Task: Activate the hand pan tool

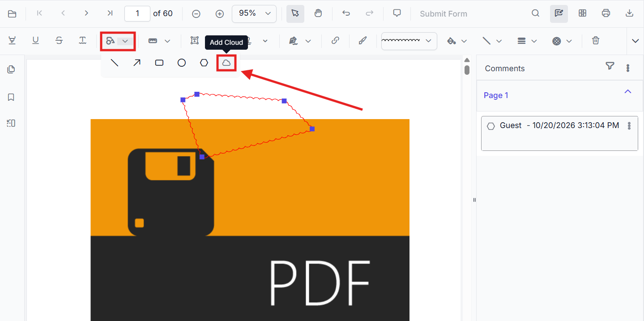Action: coord(318,13)
